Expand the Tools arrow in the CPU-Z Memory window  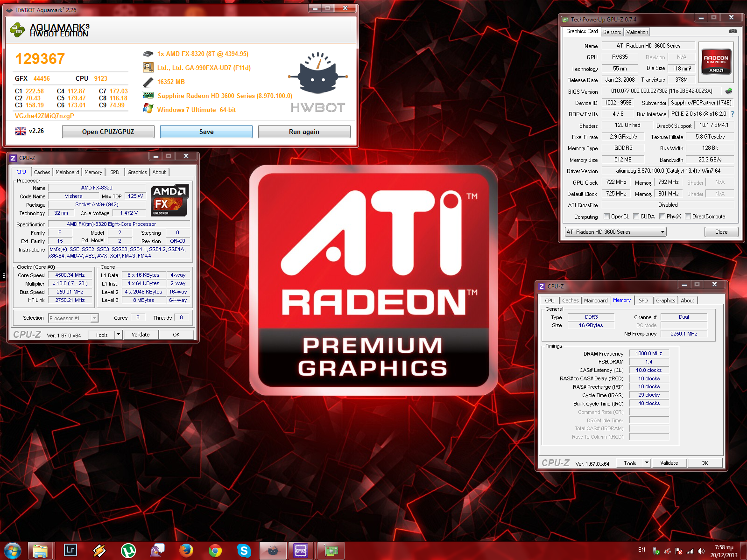(x=647, y=463)
